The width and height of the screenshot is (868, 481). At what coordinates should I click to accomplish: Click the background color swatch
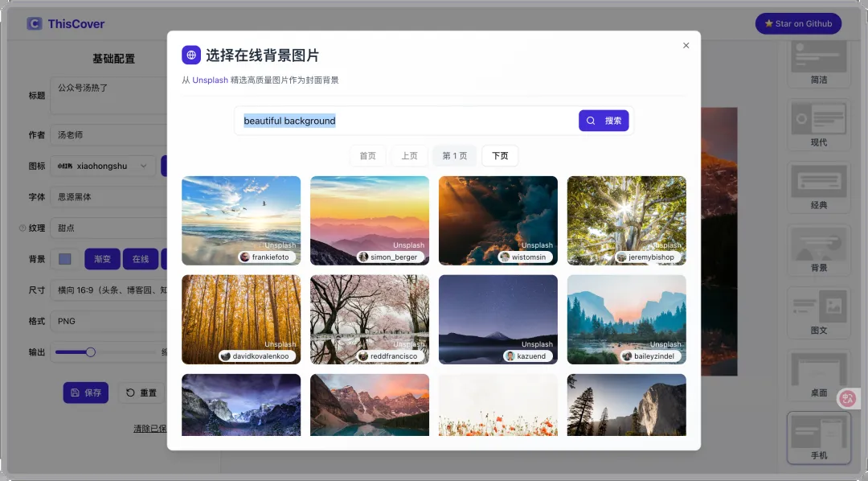click(x=65, y=259)
